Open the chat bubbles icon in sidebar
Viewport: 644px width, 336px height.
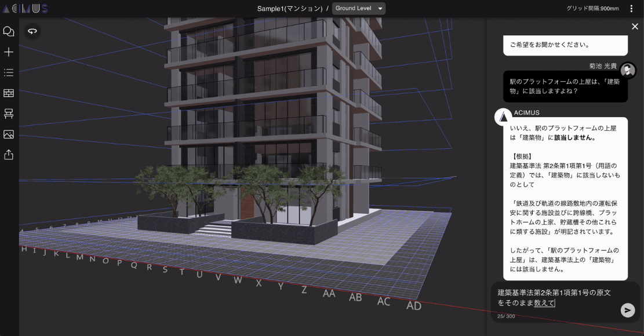click(x=9, y=32)
